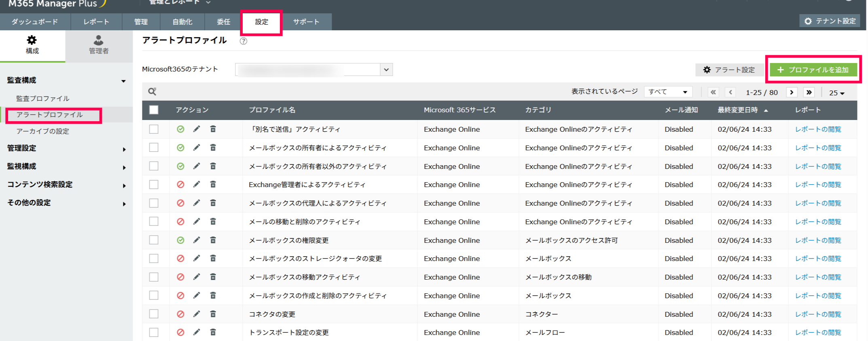This screenshot has width=868, height=341.
Task: Go to the next page of results
Action: point(792,92)
